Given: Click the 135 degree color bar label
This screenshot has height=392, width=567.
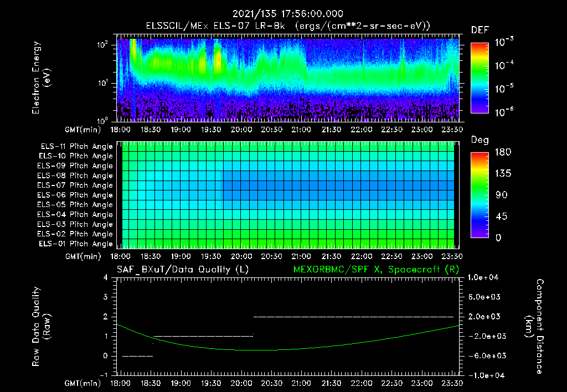Looking at the screenshot, I should (503, 173).
